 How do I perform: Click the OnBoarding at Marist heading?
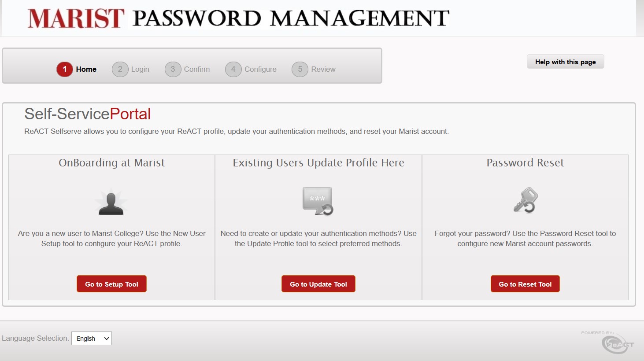tap(111, 163)
